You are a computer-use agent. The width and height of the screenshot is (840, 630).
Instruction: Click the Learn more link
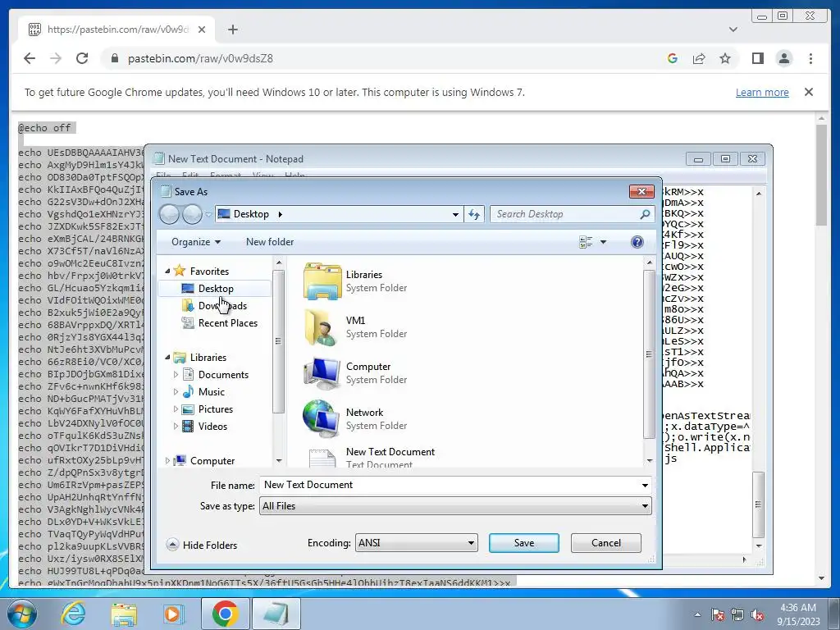click(x=762, y=92)
